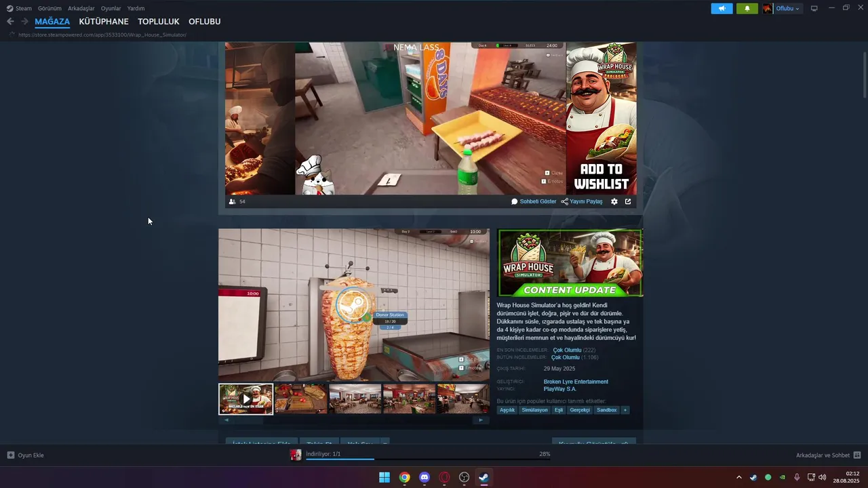Image resolution: width=868 pixels, height=488 pixels.
Task: Go back with the Steam back arrow
Action: [10, 22]
